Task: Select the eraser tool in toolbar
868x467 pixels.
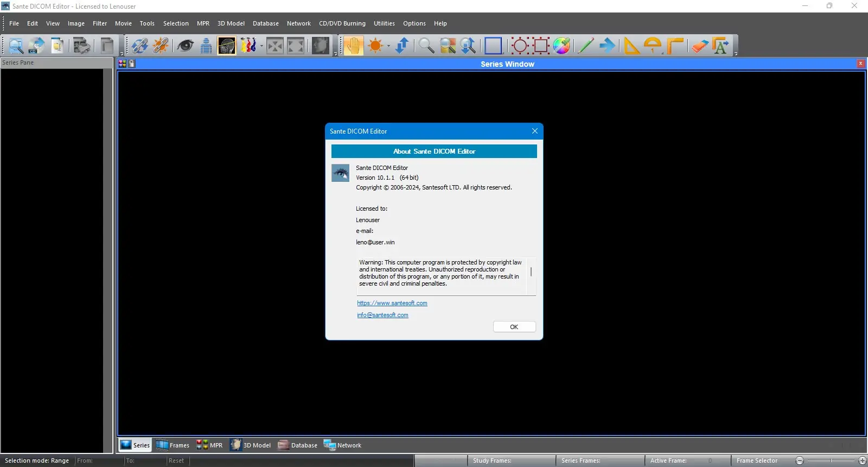Action: (x=700, y=46)
